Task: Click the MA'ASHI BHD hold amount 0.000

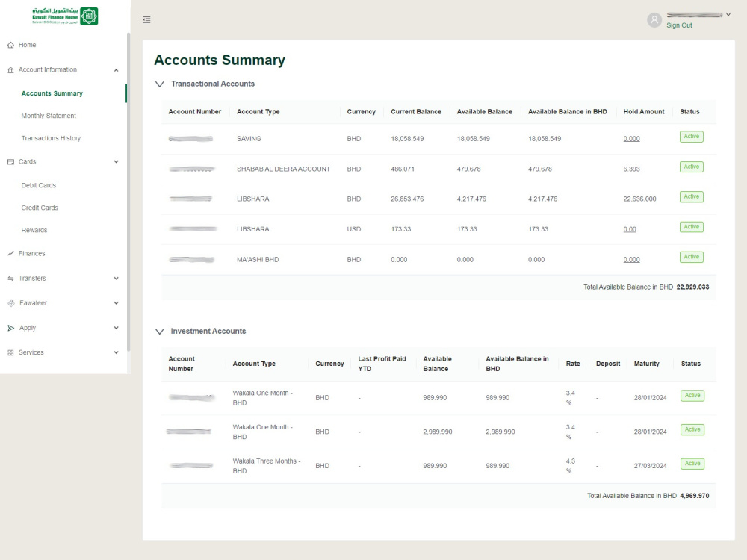Action: (x=631, y=260)
